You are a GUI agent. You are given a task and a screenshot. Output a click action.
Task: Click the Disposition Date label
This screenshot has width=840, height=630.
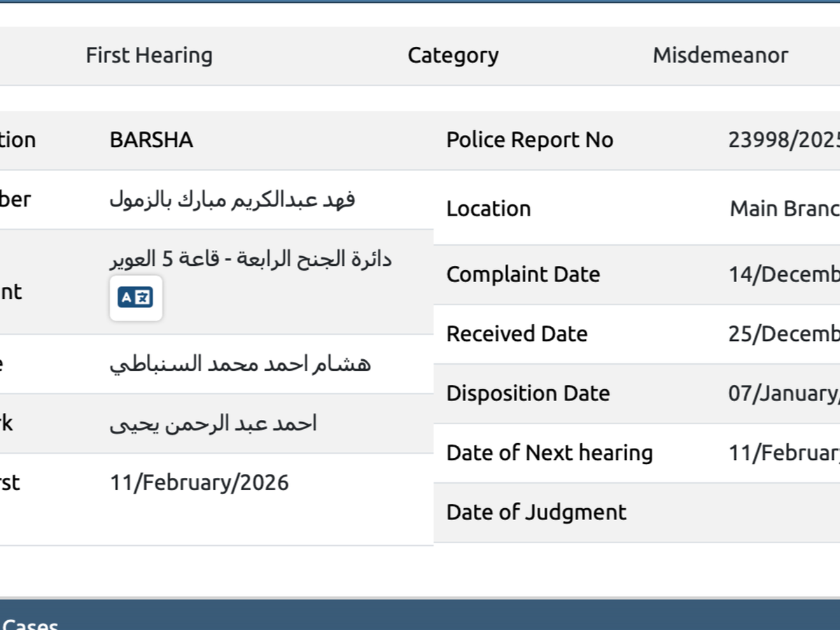(x=528, y=393)
